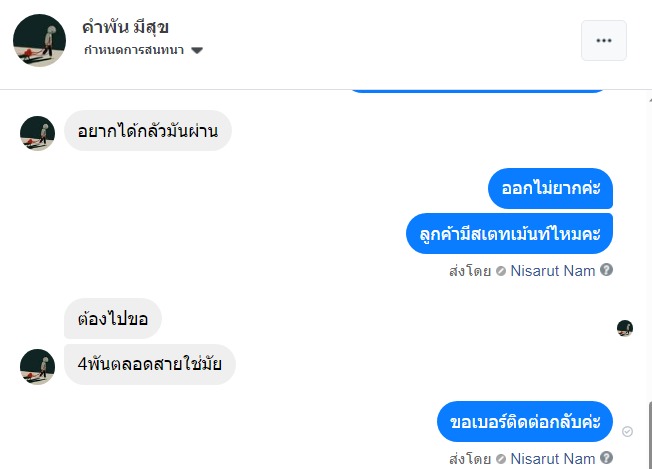Open the three-dot more options menu

603,41
